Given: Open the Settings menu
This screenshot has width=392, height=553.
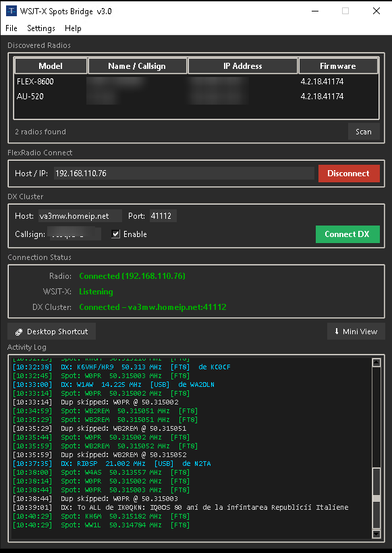Looking at the screenshot, I should pyautogui.click(x=41, y=28).
